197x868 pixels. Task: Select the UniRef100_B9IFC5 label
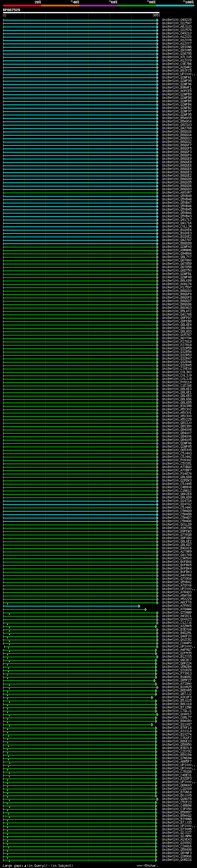177,71
